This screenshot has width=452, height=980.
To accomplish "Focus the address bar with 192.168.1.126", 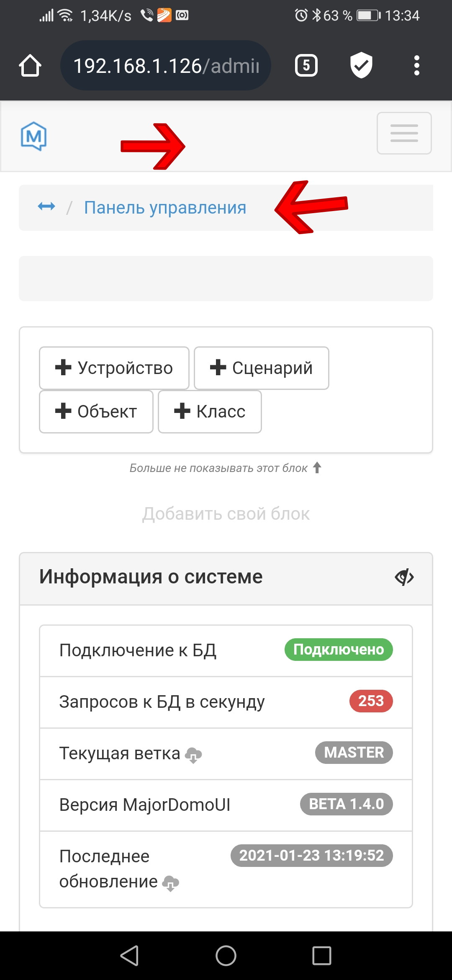I will pos(166,65).
